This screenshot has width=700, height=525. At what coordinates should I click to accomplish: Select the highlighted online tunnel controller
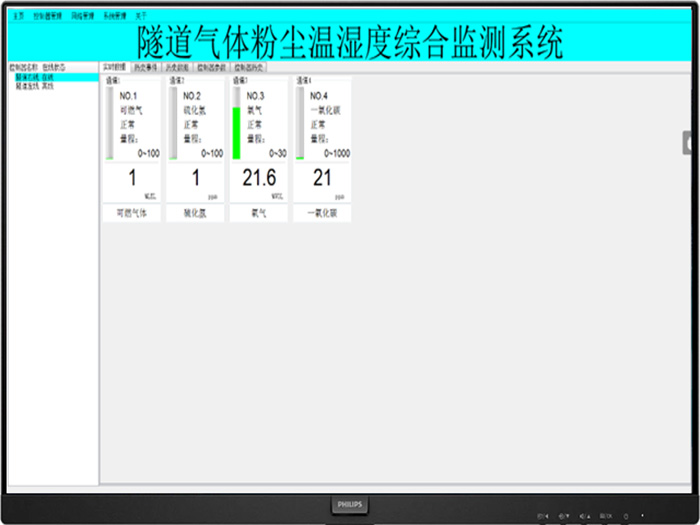34,77
